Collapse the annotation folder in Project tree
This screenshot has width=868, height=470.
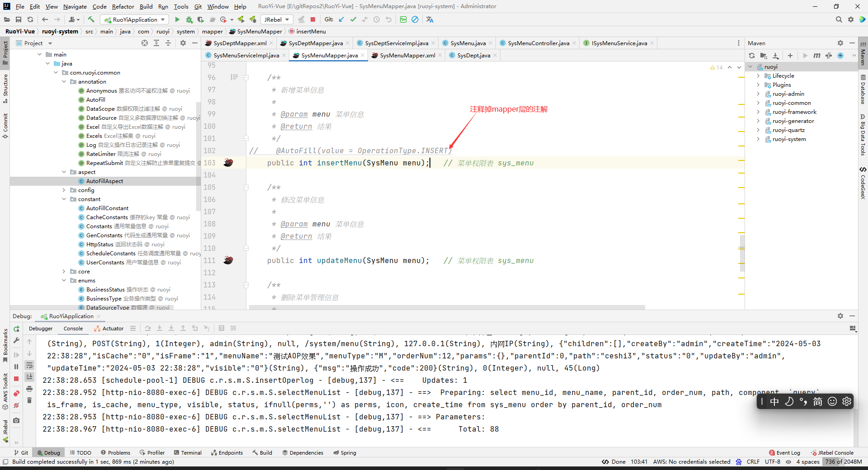click(64, 82)
